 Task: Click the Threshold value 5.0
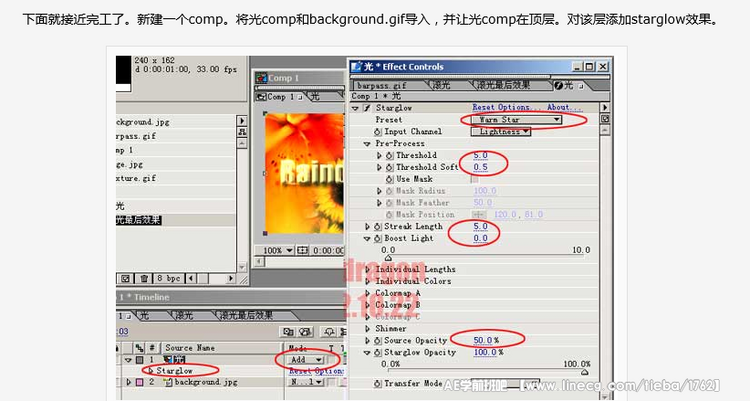[480, 156]
